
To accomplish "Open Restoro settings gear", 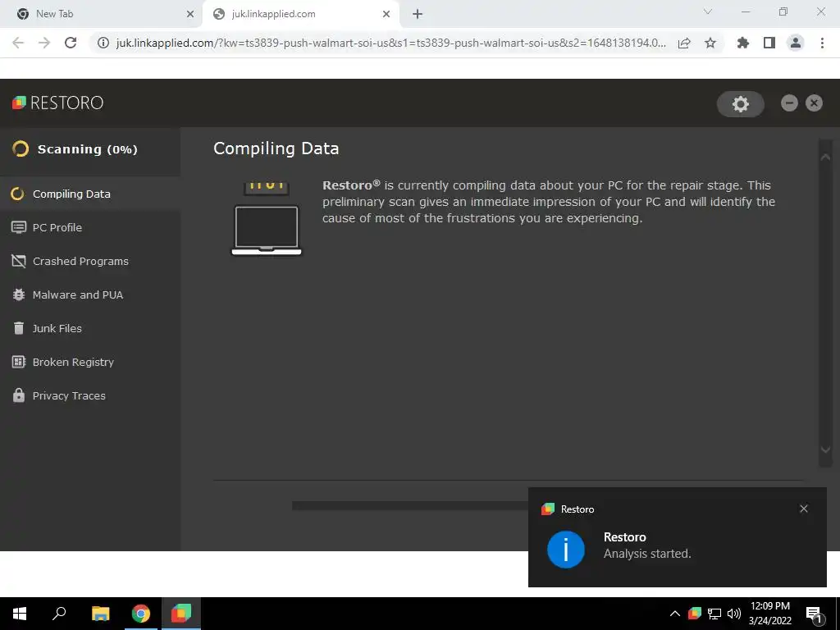I will 741,104.
